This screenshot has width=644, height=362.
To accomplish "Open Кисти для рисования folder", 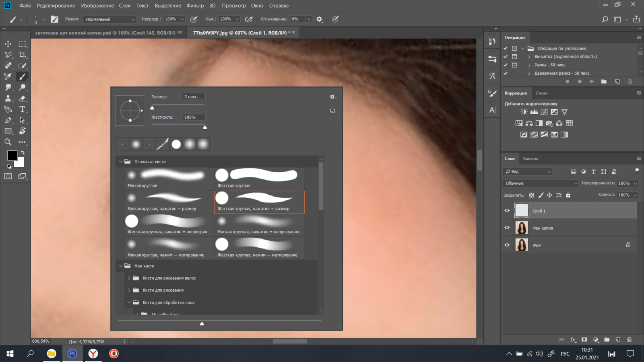I will pos(163,290).
